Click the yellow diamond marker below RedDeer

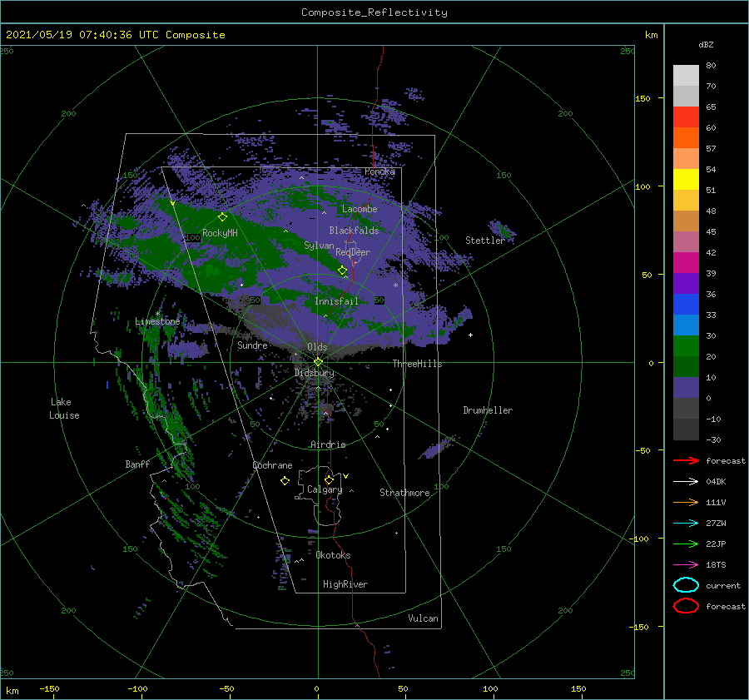tap(343, 271)
